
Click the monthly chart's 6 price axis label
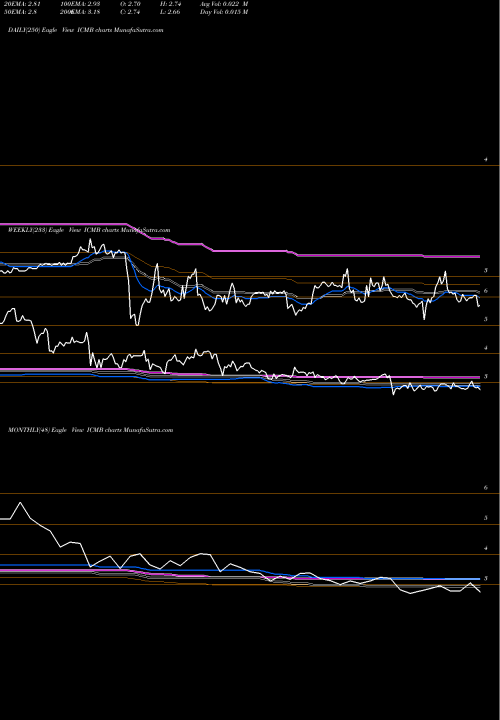pos(485,488)
